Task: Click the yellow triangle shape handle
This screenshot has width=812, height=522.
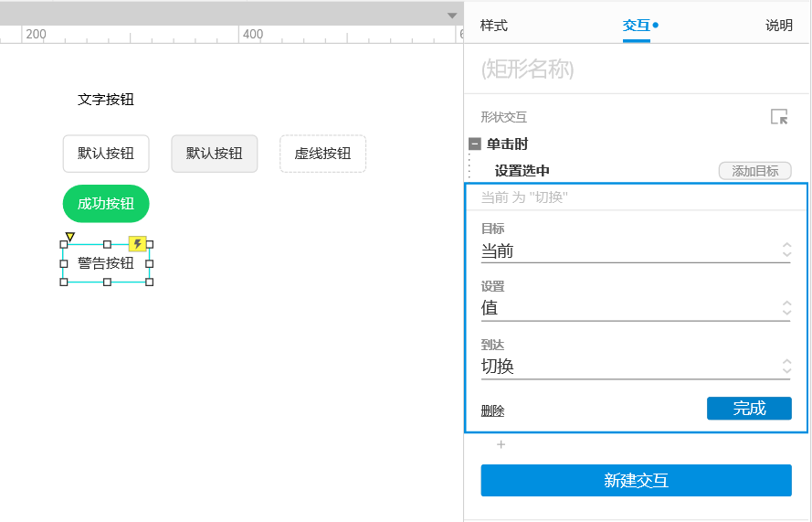Action: (x=70, y=237)
